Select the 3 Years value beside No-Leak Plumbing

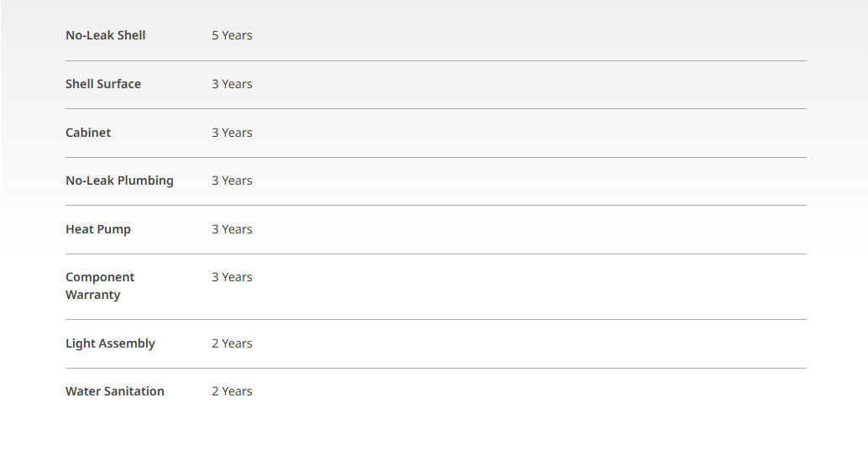[x=232, y=181]
